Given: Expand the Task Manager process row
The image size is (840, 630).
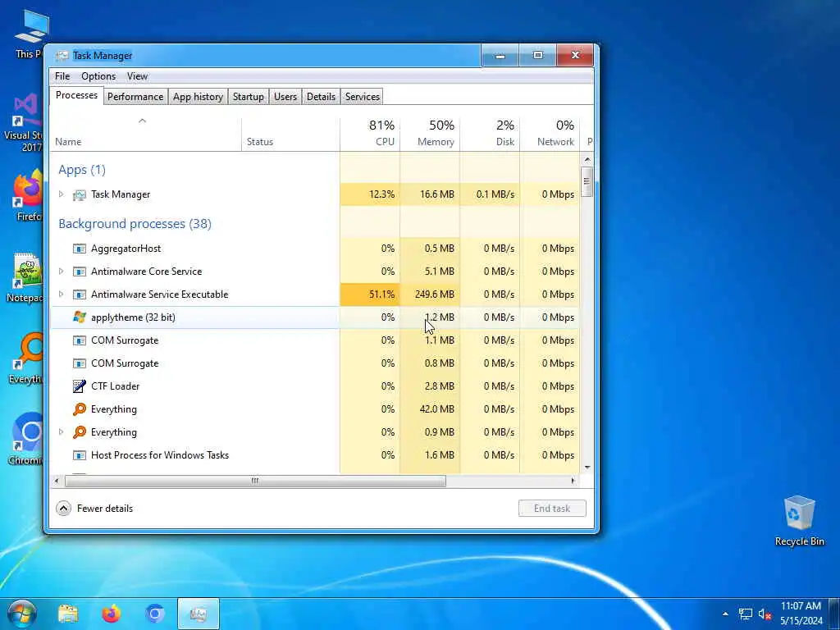Looking at the screenshot, I should coord(61,194).
